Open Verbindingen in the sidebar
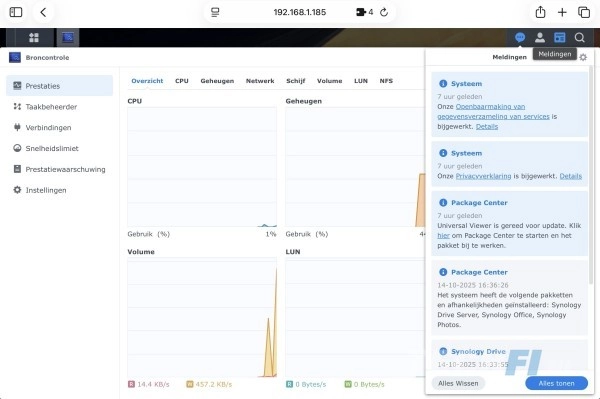 pyautogui.click(x=60, y=127)
